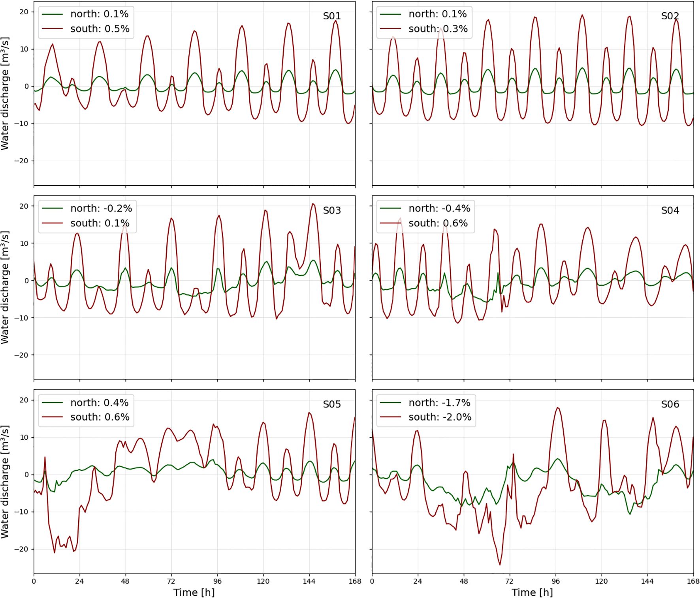The image size is (700, 598).
Task: Click 'Water discharge [m³/s]' label of middle row
Action: [x=5, y=288]
